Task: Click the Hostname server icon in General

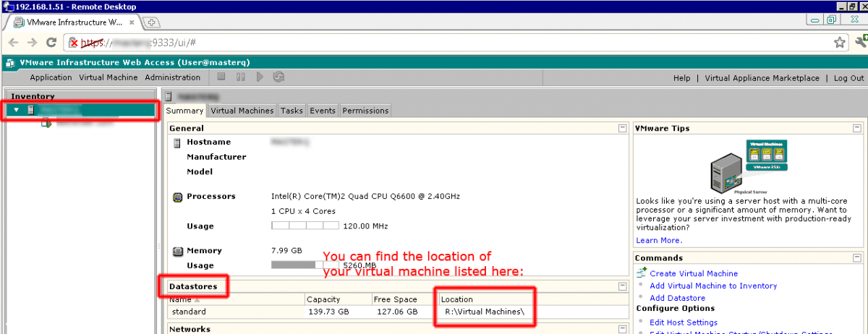Action: click(178, 142)
